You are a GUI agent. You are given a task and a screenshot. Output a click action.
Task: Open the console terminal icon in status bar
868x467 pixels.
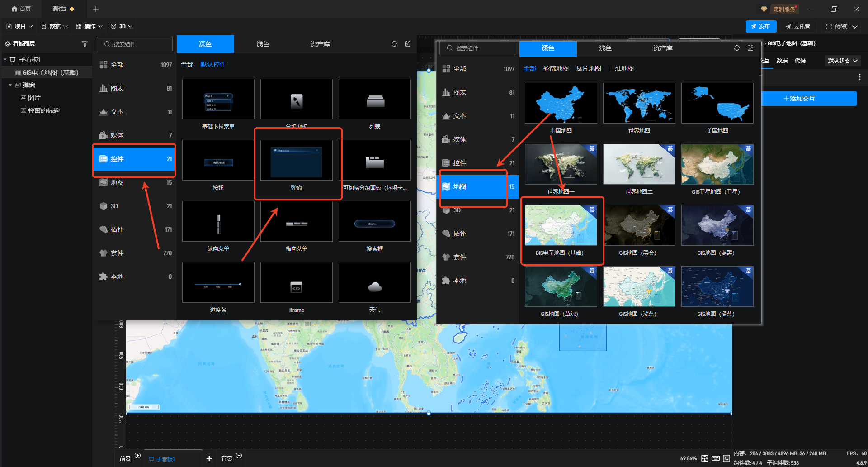726,458
